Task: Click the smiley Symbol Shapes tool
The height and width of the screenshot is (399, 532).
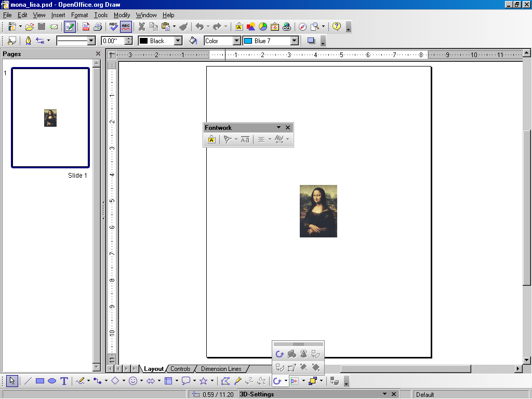Action: pyautogui.click(x=133, y=381)
